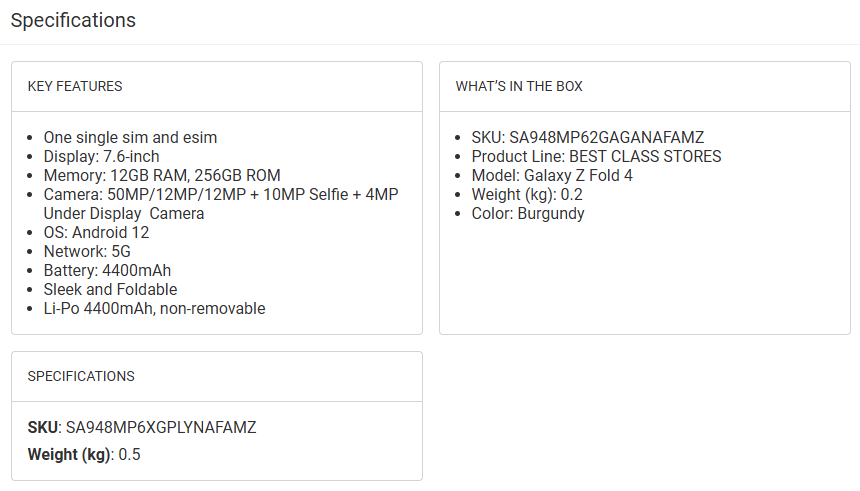Viewport: 860px width, 491px height.
Task: Select the 'Sleek and Foldable' bullet
Action: (110, 289)
